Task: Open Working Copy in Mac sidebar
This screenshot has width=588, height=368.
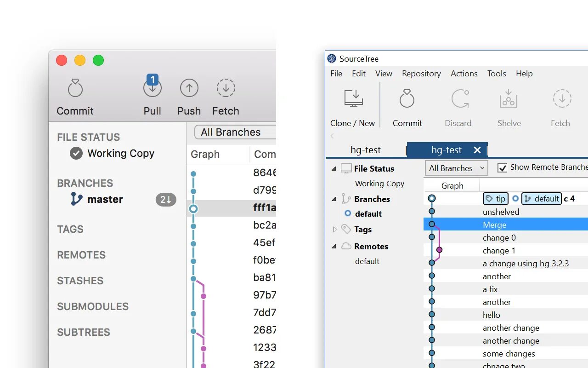Action: click(x=112, y=153)
